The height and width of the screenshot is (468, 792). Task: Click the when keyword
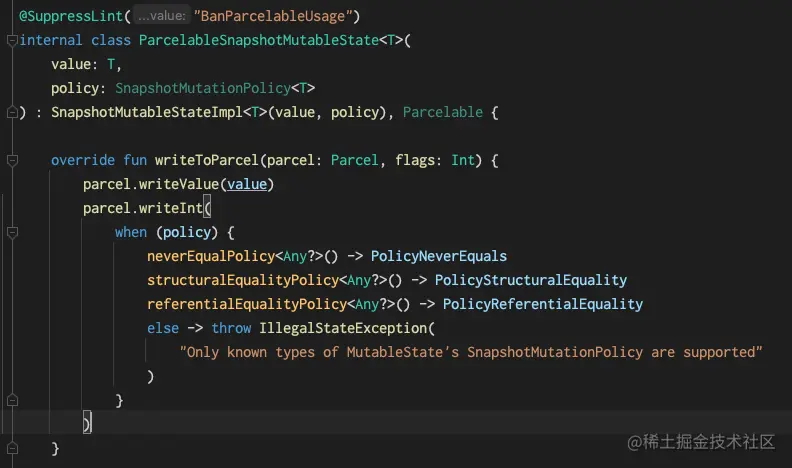(x=131, y=232)
